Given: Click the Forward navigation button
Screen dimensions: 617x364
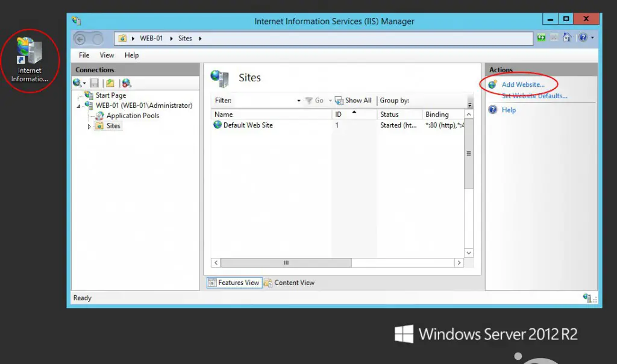Looking at the screenshot, I should (x=98, y=39).
